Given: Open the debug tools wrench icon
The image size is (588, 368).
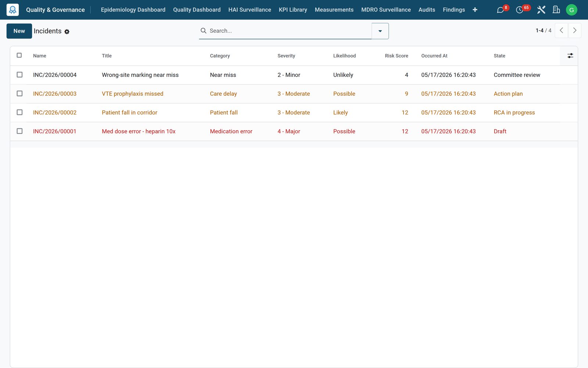Looking at the screenshot, I should [541, 10].
